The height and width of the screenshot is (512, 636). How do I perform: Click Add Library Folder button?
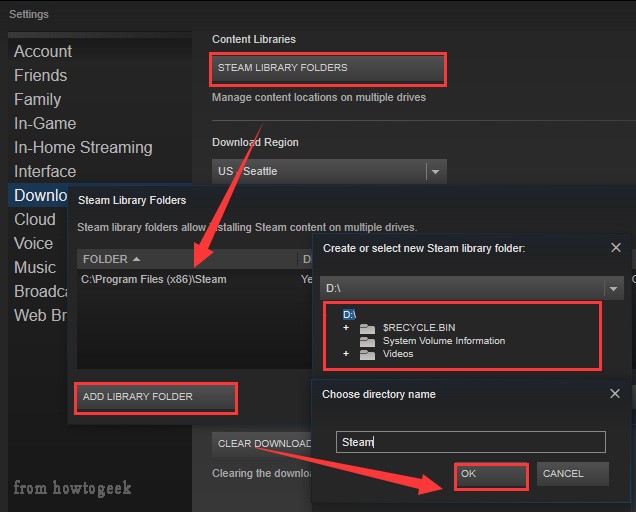[156, 398]
